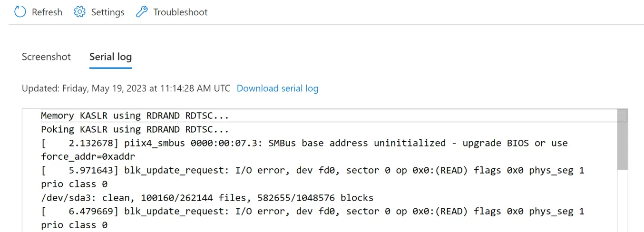Click the 'Updated: Friday, May 19, 2023' timestamp

tap(126, 88)
